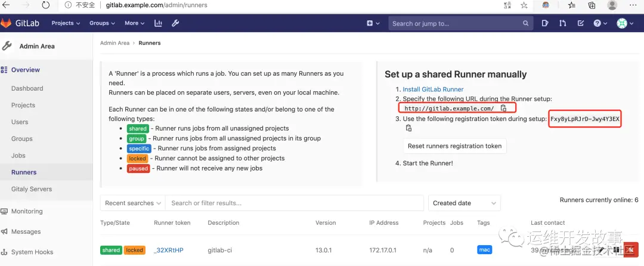This screenshot has width=644, height=266.
Task: Click the shared badge in runner row
Action: [111, 250]
